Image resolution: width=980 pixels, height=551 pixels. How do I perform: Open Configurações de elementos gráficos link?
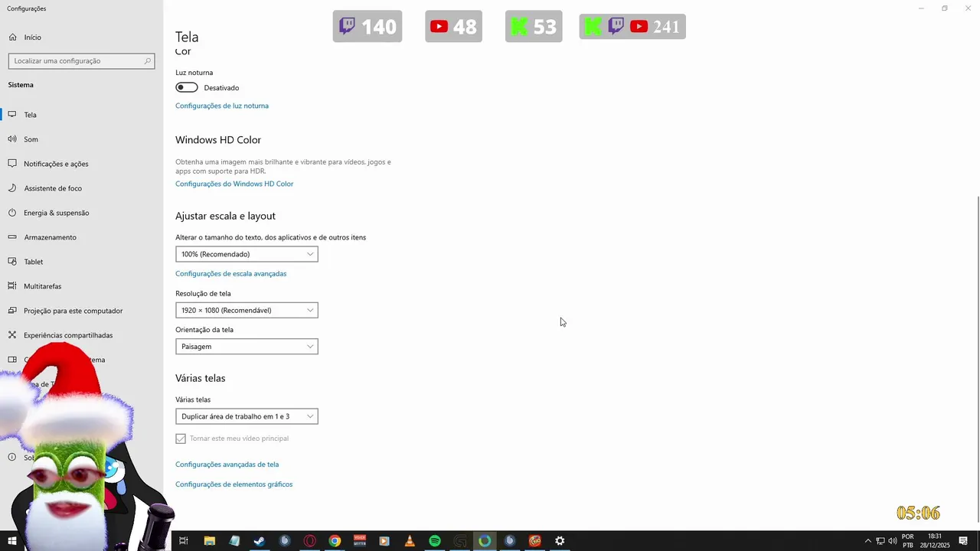coord(234,484)
